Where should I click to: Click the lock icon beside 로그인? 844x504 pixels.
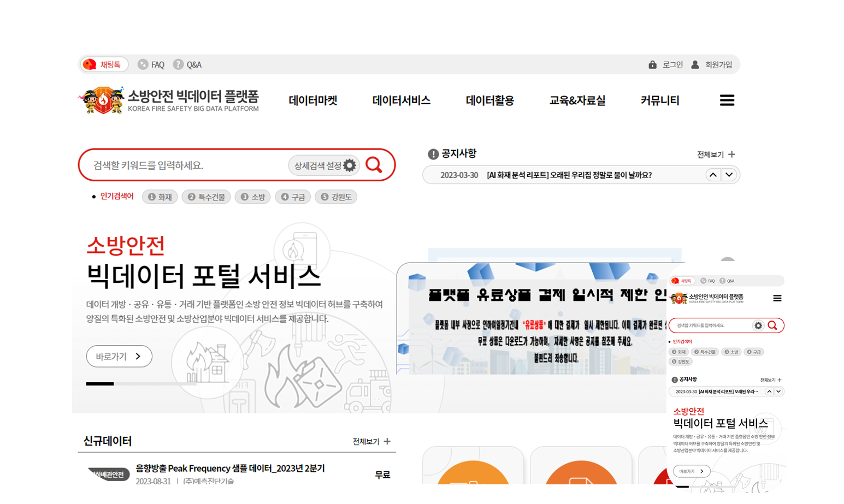tap(652, 64)
